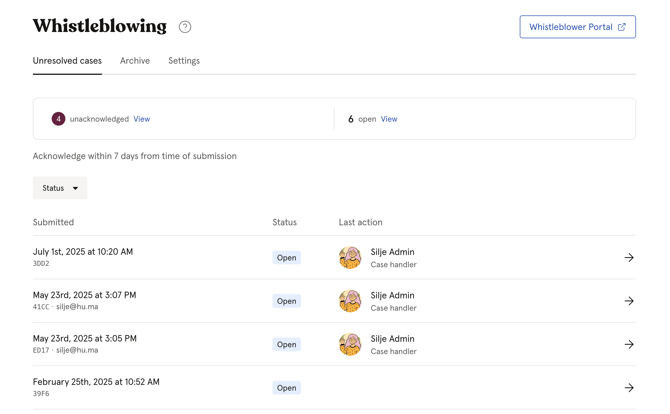
Task: Switch to the Archive tab
Action: [135, 61]
